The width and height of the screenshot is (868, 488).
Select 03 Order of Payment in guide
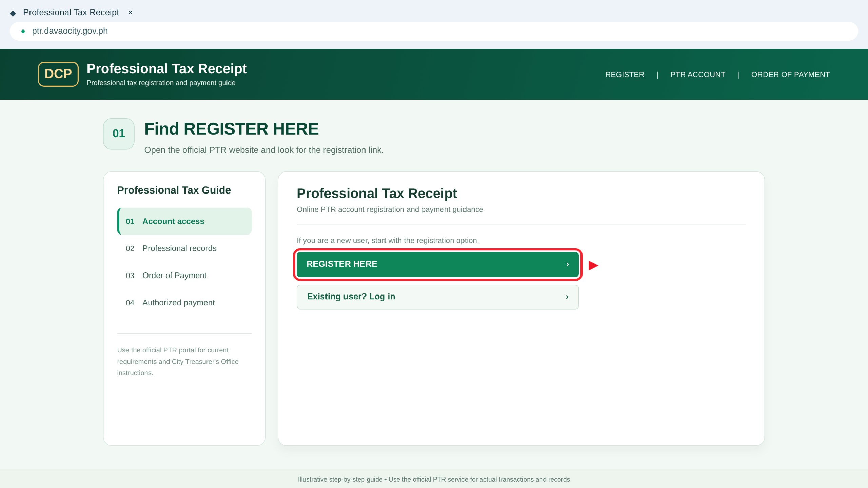coord(184,276)
